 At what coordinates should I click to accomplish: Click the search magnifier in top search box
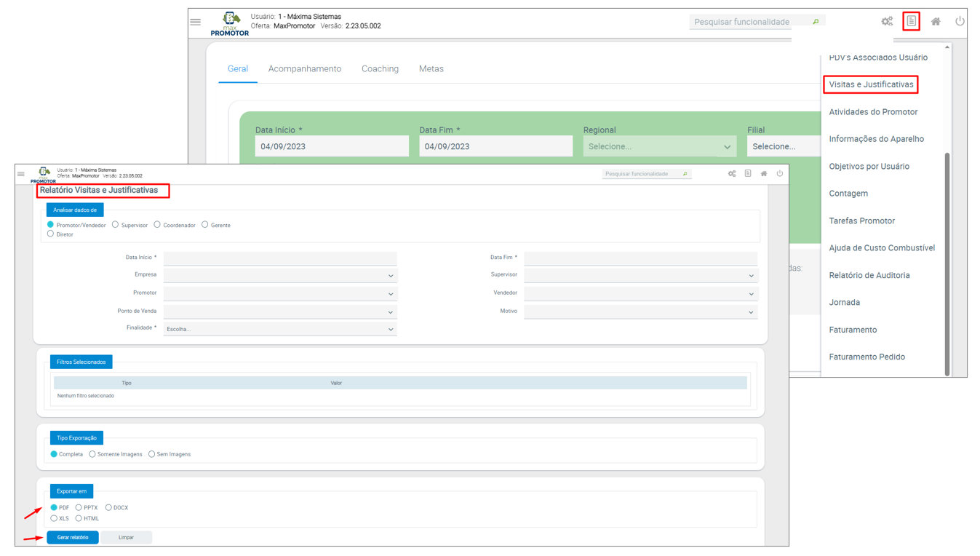tap(816, 22)
